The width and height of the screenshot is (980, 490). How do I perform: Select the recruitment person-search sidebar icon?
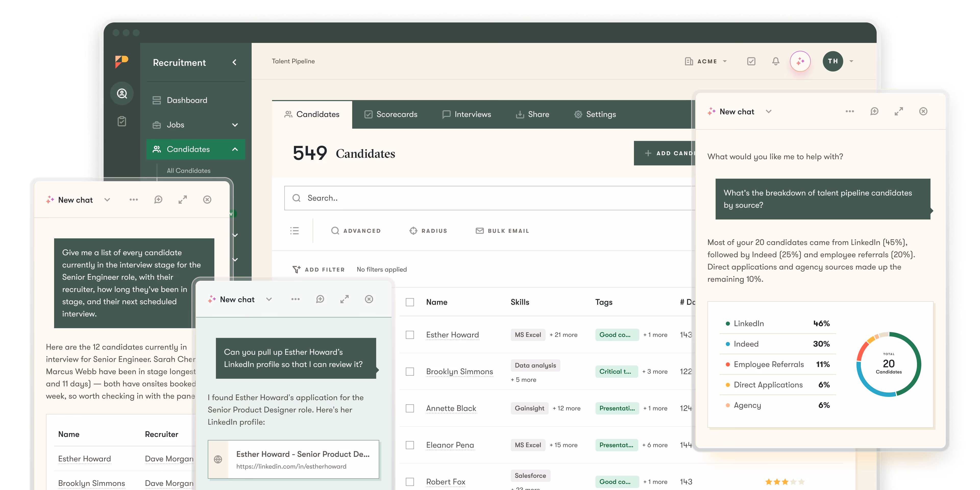point(122,93)
